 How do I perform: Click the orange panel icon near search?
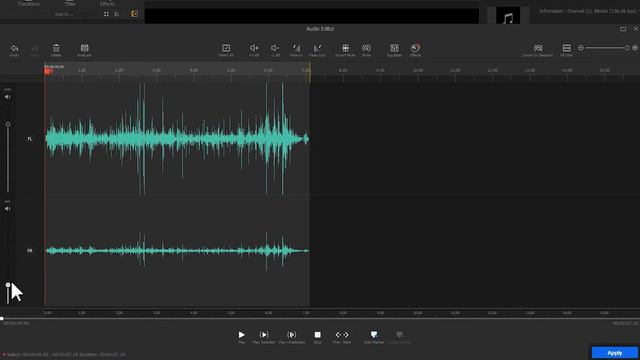click(x=134, y=14)
